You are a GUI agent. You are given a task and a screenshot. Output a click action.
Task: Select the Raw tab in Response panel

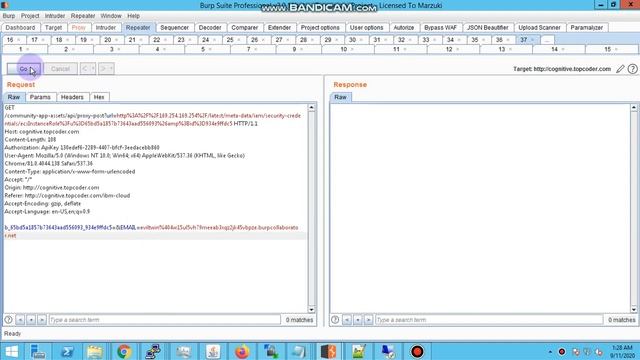pyautogui.click(x=340, y=97)
